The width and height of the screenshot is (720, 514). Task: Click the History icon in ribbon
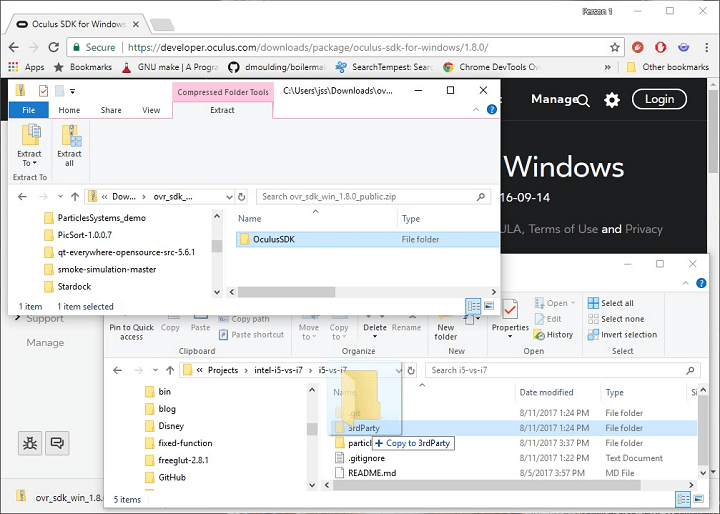(x=554, y=335)
